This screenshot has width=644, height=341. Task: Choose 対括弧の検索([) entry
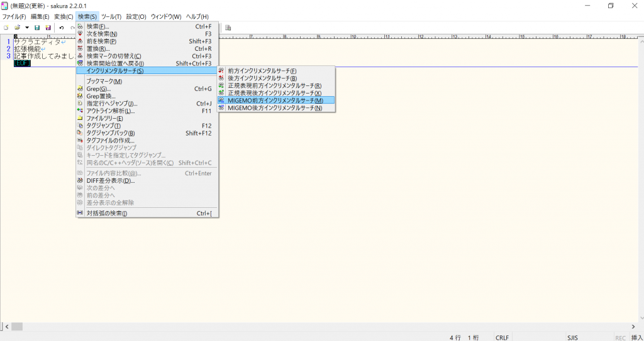click(x=147, y=214)
